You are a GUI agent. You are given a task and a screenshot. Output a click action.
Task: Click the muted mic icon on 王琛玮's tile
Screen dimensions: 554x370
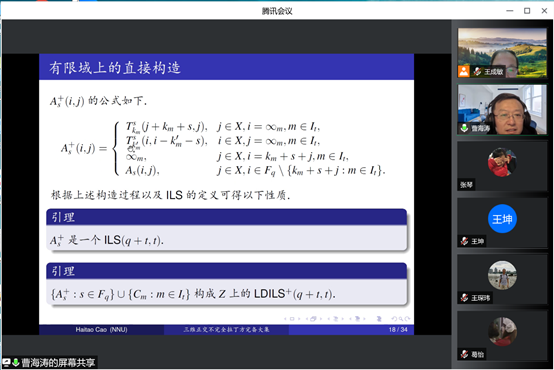pyautogui.click(x=464, y=298)
